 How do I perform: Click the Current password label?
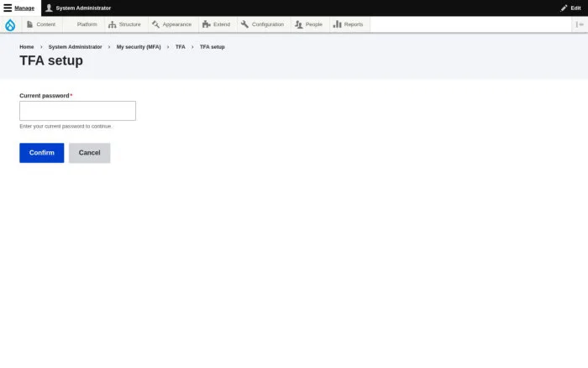pyautogui.click(x=45, y=96)
